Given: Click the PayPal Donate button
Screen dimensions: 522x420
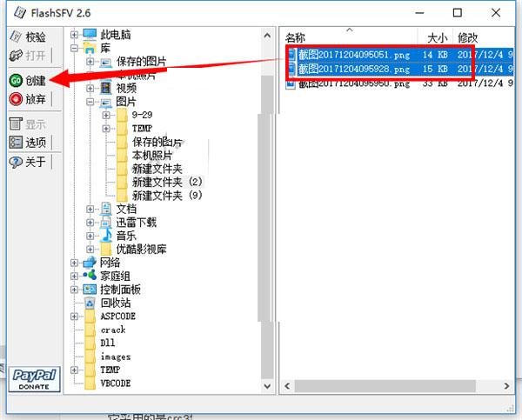Looking at the screenshot, I should tap(34, 379).
